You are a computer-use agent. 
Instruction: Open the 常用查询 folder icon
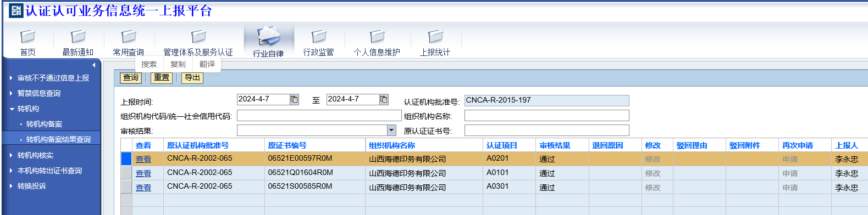(x=129, y=37)
